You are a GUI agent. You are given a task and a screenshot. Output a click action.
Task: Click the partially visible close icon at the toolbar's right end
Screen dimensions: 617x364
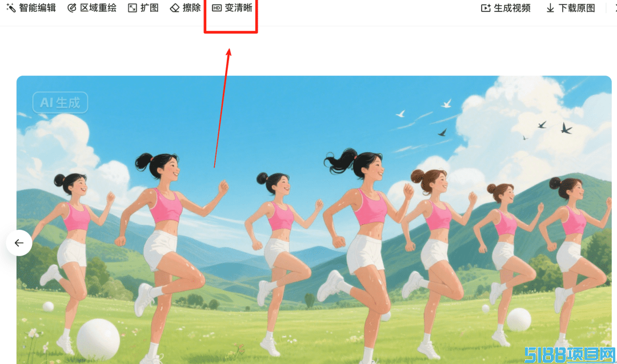tap(615, 8)
